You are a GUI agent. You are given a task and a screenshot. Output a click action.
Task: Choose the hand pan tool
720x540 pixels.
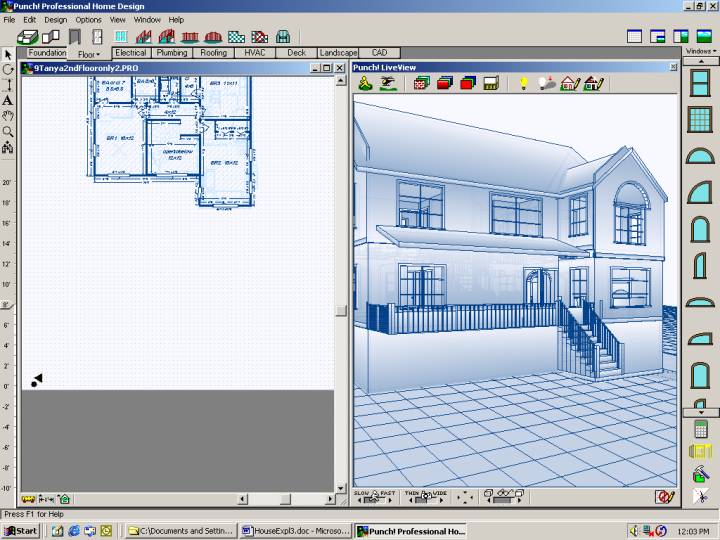(x=7, y=116)
